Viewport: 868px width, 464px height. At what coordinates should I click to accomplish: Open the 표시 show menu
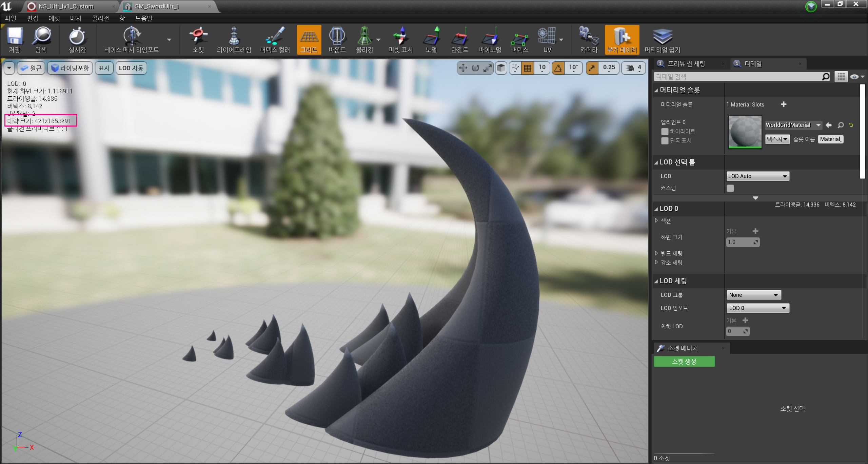(104, 68)
